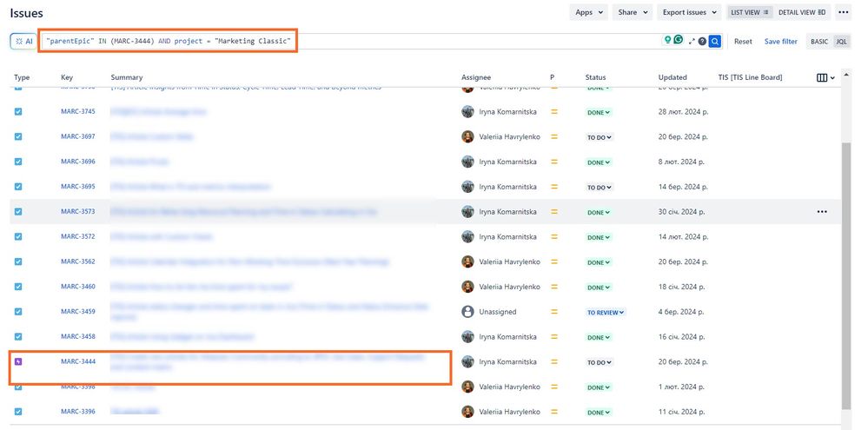
Task: Open the three-dot more menu beside Detail View
Action: point(843,12)
